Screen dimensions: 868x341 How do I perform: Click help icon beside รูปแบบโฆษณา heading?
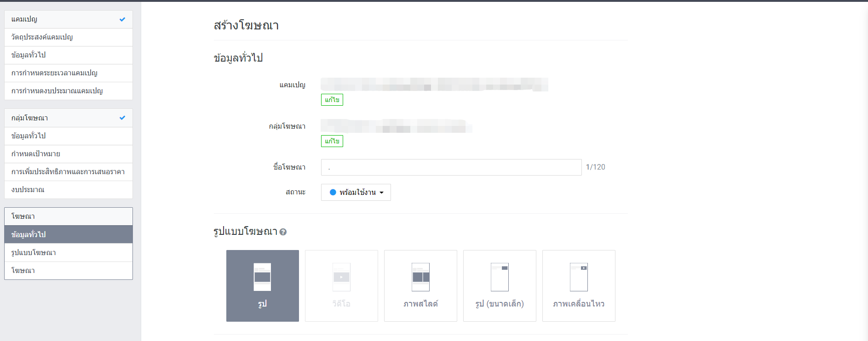(283, 232)
